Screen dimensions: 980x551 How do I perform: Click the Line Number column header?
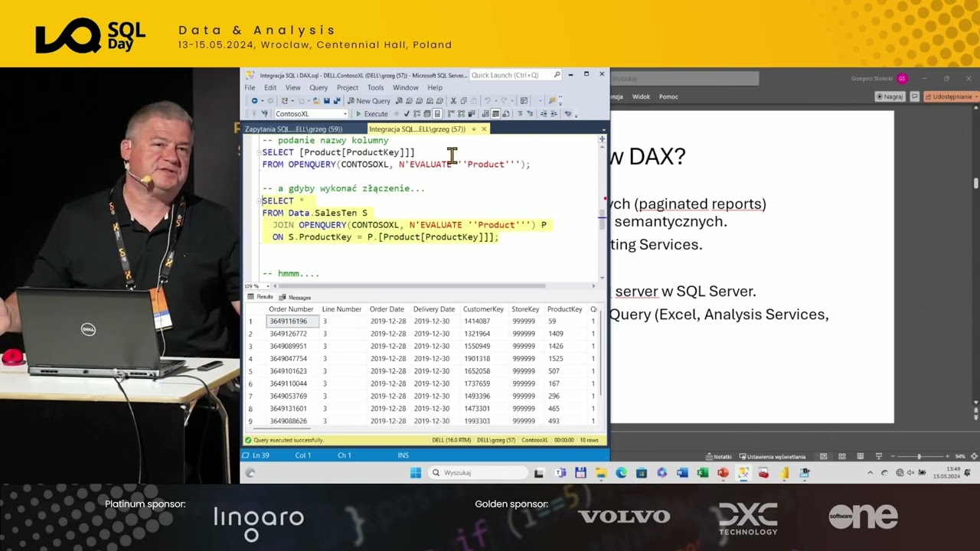341,309
